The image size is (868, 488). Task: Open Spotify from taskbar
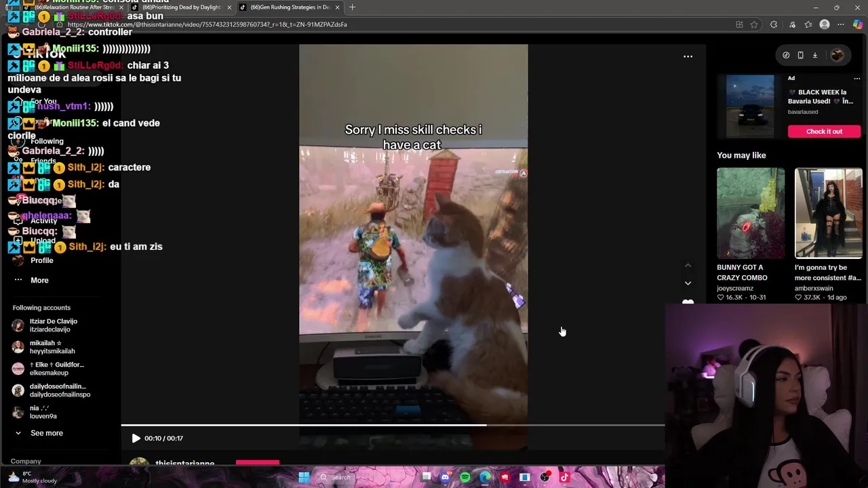click(465, 477)
